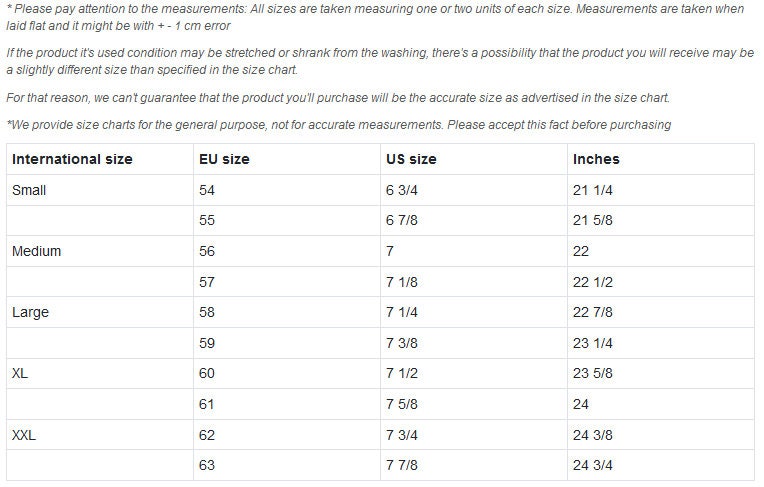Screen dimensions: 764x487
Task: Select the Small size row label
Action: click(x=29, y=190)
